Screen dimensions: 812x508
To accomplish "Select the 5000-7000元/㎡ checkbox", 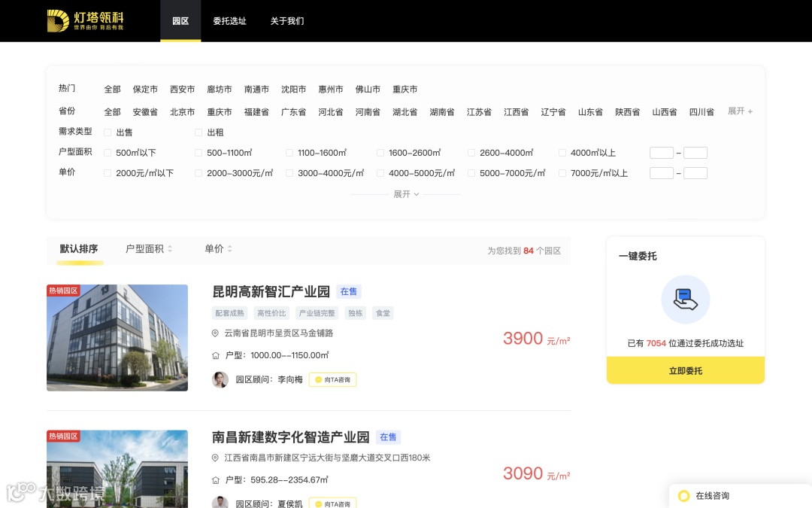I will point(471,173).
